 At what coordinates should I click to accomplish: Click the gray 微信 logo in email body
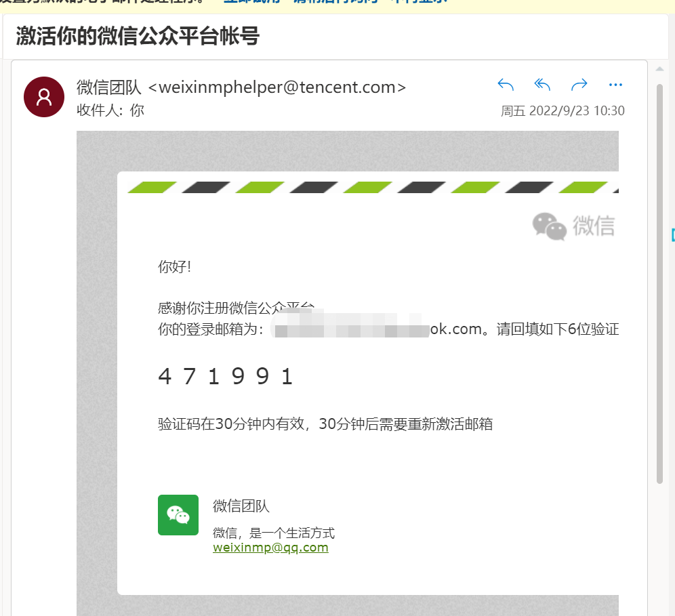tap(573, 226)
